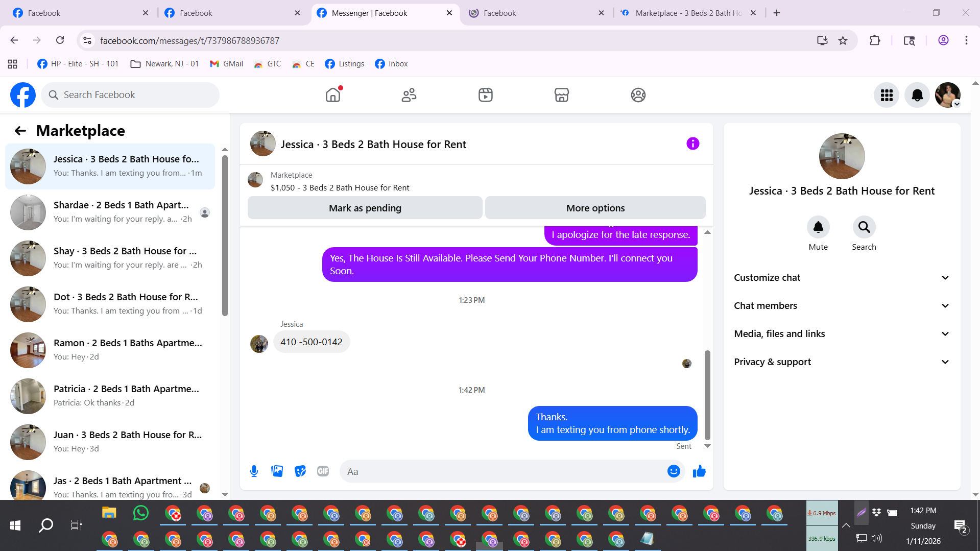This screenshot has height=551, width=980.
Task: Open the GMail bookmark
Action: point(226,64)
